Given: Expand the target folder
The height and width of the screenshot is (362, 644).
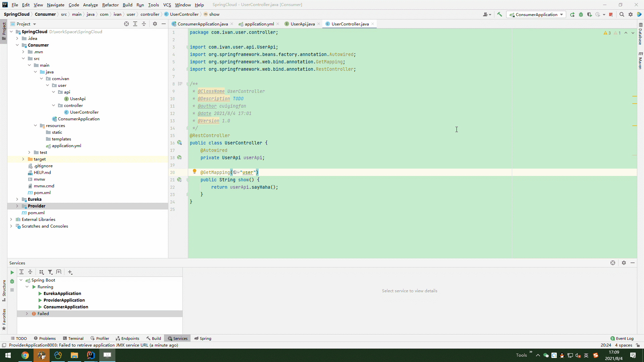Looking at the screenshot, I should 23,159.
